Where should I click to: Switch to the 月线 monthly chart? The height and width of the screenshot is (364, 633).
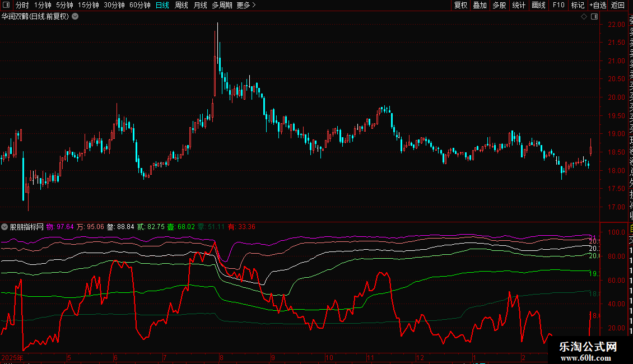pos(200,5)
